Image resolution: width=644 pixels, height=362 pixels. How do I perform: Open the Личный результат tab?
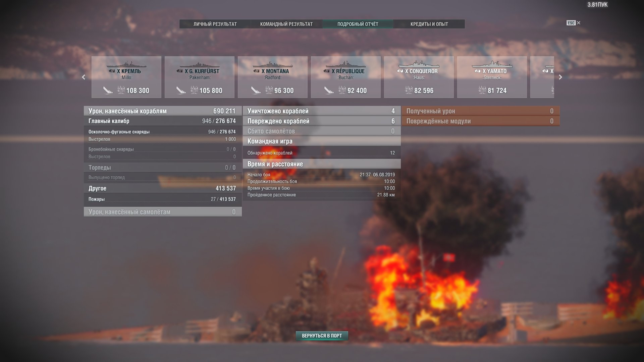[215, 24]
